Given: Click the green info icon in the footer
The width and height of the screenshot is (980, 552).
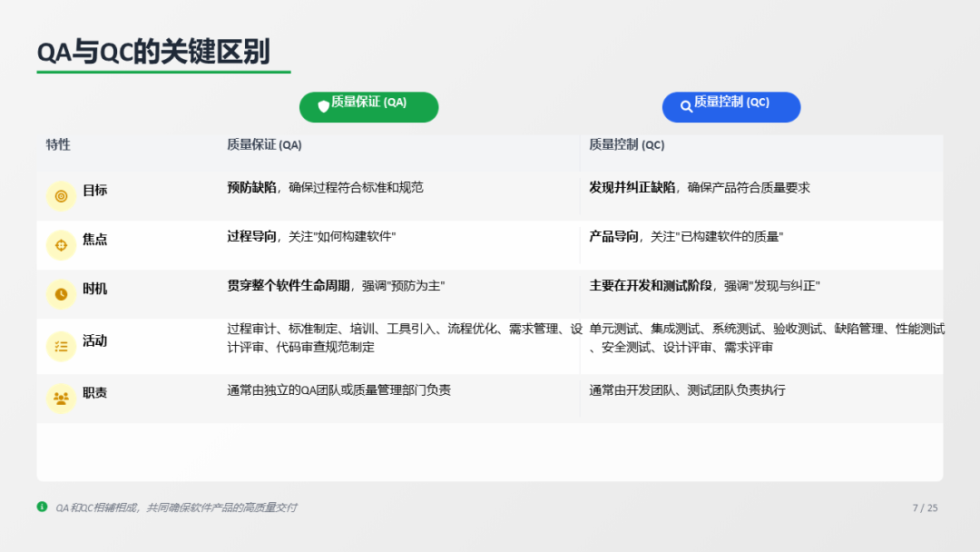Looking at the screenshot, I should (x=42, y=507).
